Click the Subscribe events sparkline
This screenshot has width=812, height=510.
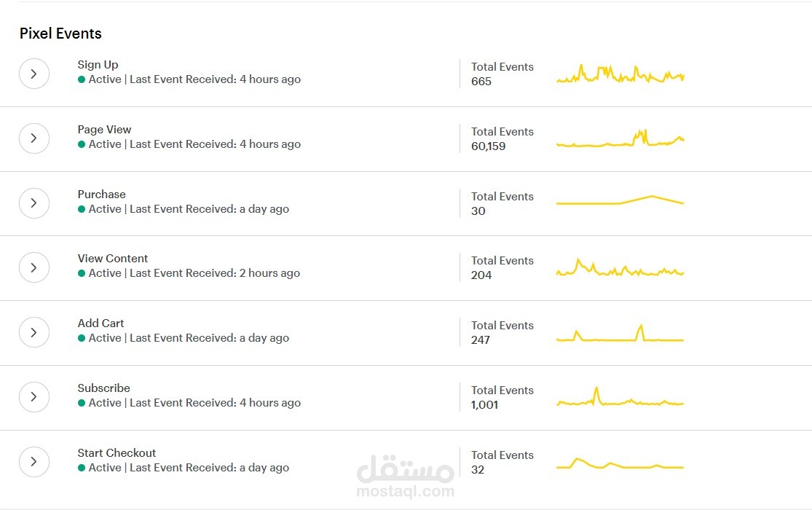point(620,399)
